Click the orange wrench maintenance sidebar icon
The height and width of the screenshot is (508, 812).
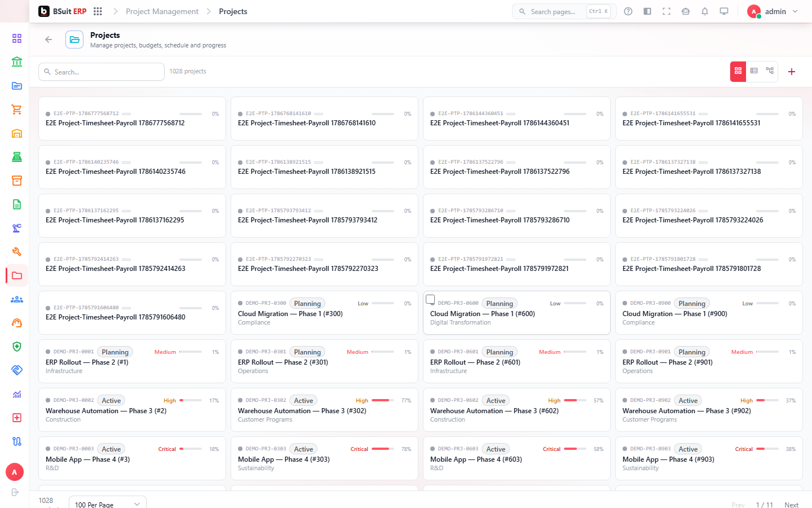(x=17, y=252)
